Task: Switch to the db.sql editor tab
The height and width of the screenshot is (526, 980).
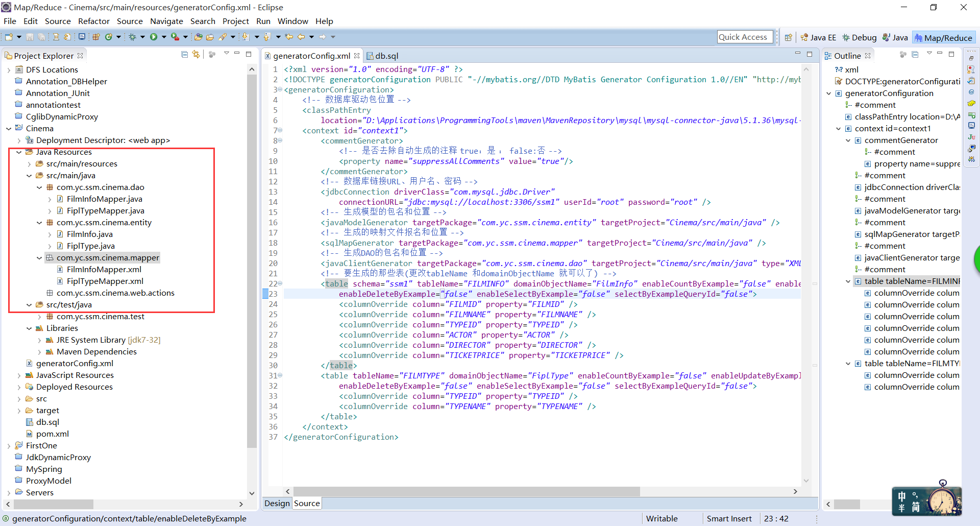Action: pyautogui.click(x=383, y=56)
